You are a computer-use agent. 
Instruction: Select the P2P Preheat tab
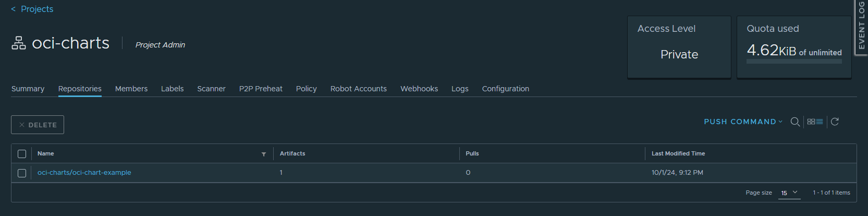coord(261,89)
